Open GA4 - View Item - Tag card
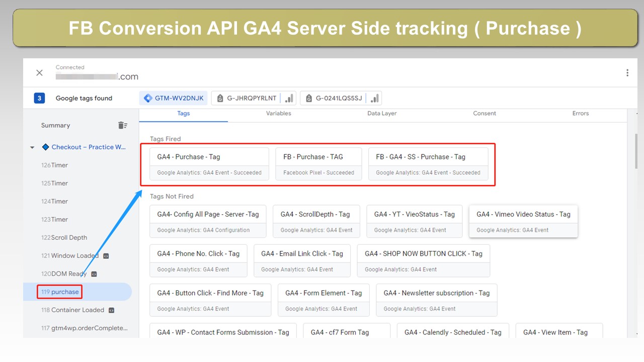 tap(559, 330)
